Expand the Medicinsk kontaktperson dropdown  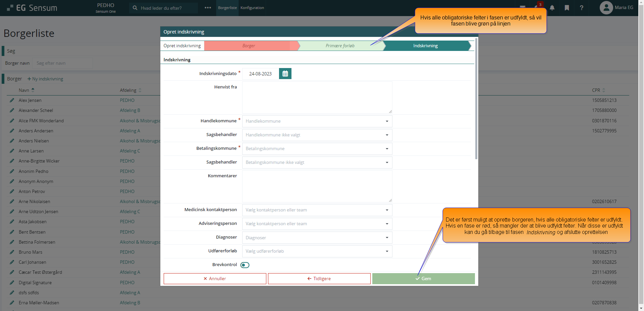(317, 210)
